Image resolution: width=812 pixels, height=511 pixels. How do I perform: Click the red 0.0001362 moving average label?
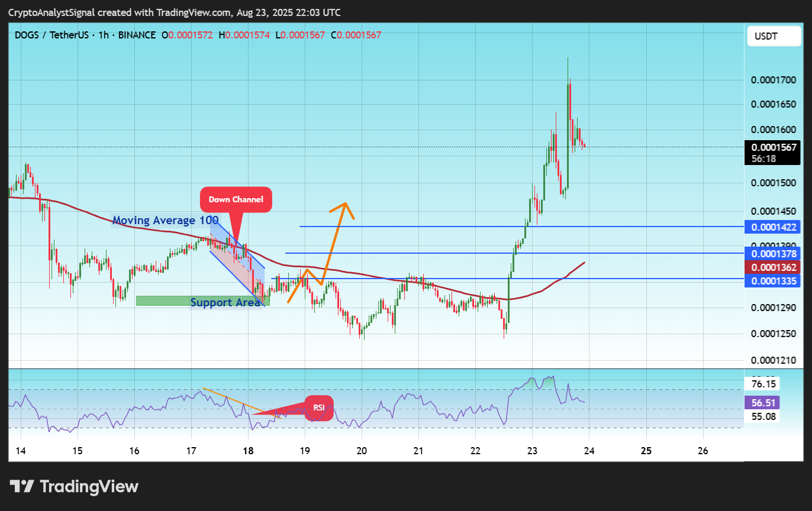coord(773,267)
